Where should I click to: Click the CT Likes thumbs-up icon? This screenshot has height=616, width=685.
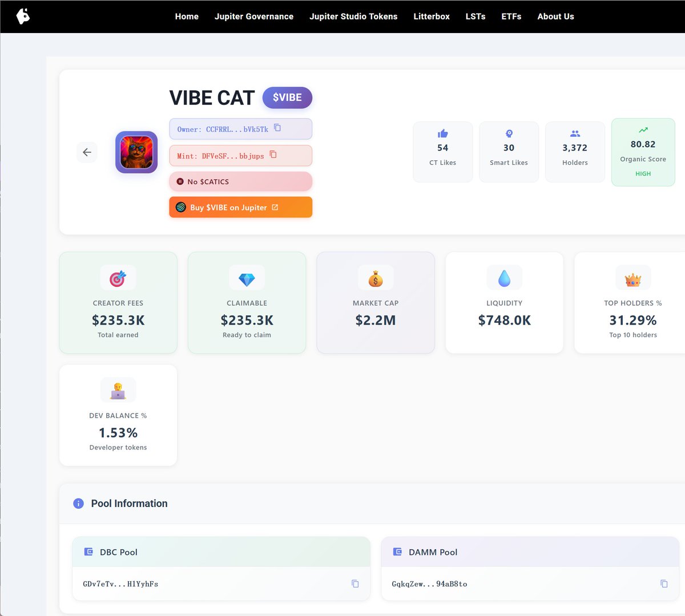443,133
